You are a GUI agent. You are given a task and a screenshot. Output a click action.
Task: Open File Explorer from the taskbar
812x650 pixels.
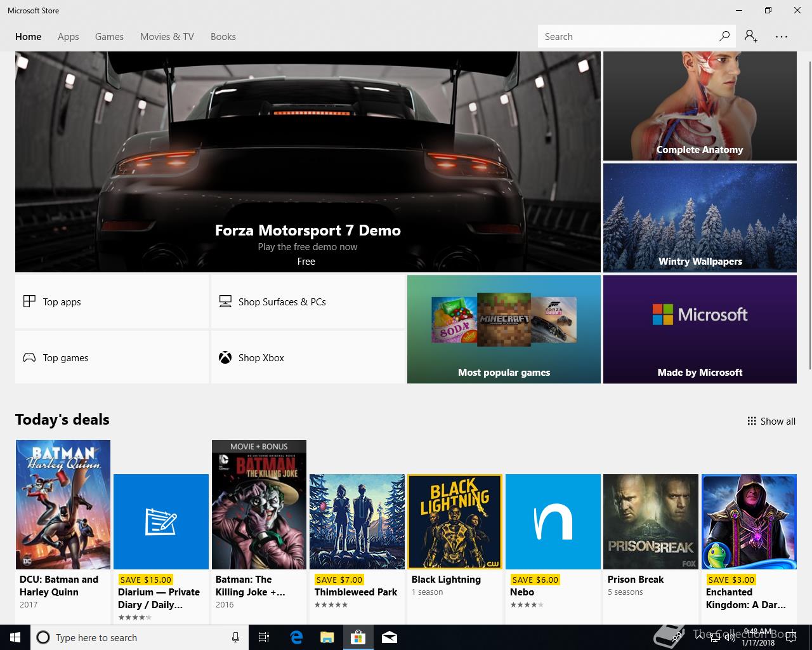(x=327, y=637)
